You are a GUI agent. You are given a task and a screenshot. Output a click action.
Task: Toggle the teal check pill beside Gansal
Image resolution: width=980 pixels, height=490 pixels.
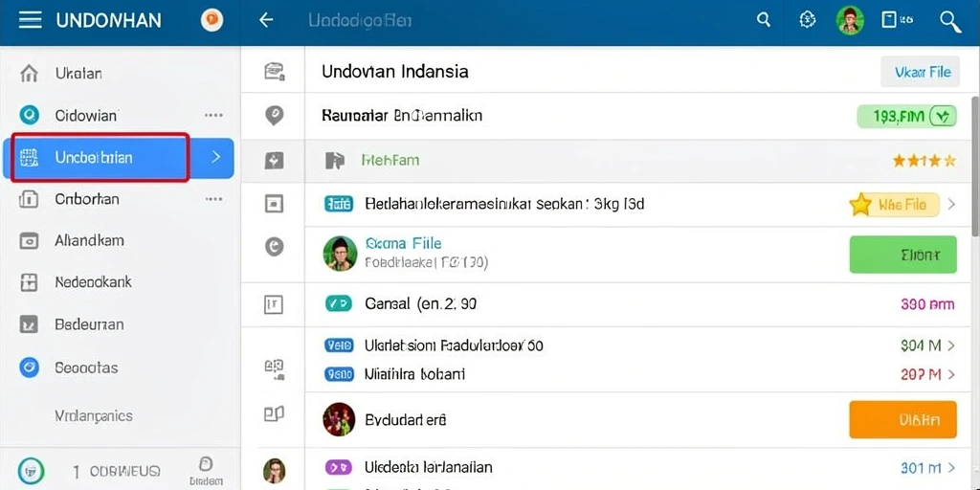[x=340, y=304]
